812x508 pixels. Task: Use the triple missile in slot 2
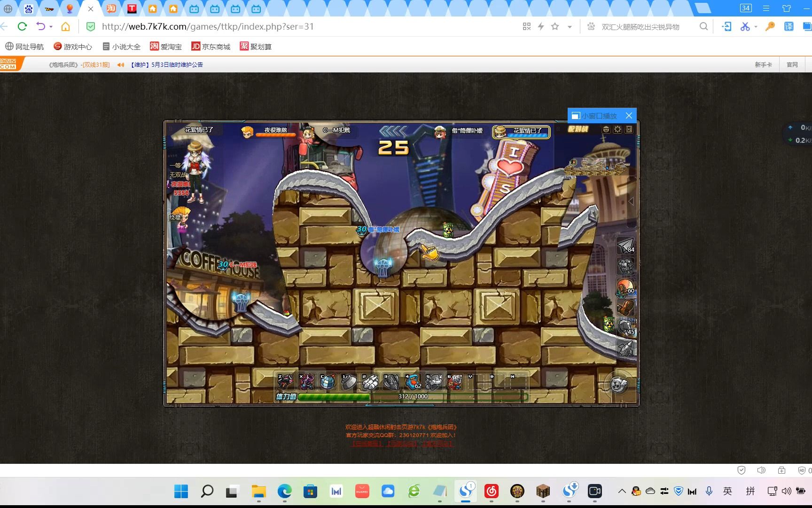[370, 382]
